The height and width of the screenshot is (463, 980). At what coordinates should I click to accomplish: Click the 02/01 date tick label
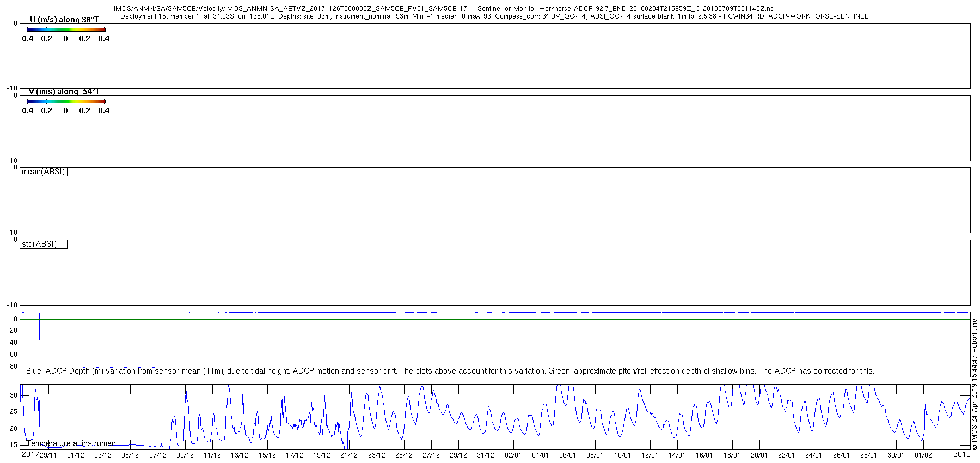pos(513,455)
